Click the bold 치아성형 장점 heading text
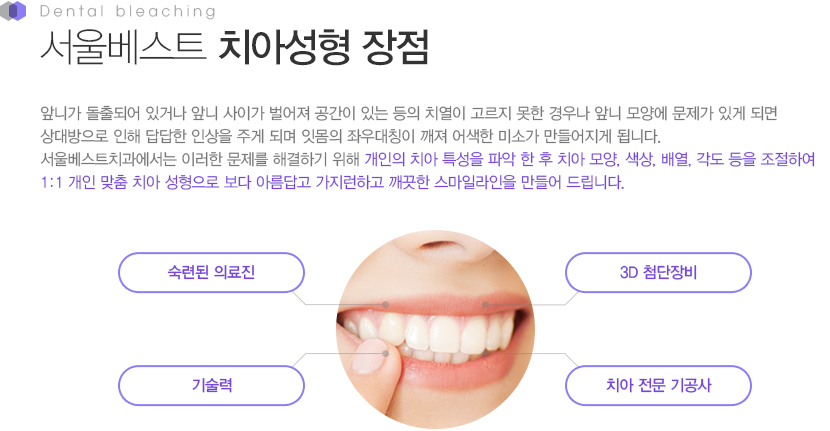830x431 pixels. coord(323,48)
